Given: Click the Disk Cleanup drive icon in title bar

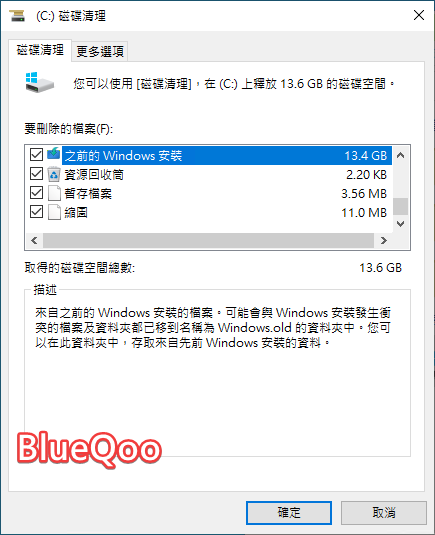Looking at the screenshot, I should click(x=17, y=15).
